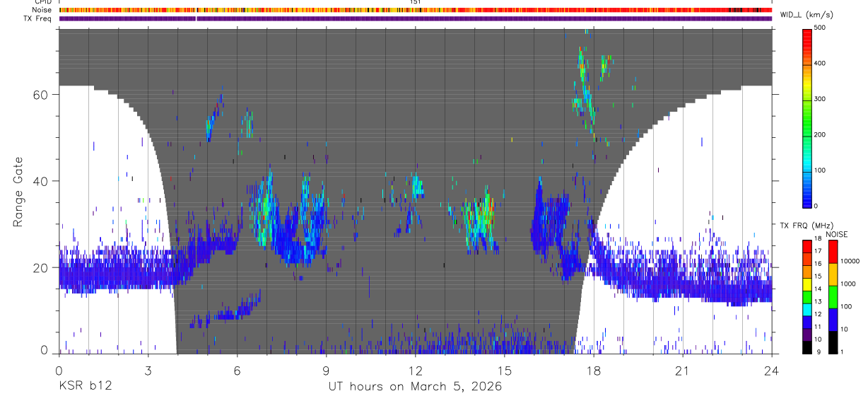Click the Noise row label at top left
Screen dimensions: 868x401
(x=43, y=10)
